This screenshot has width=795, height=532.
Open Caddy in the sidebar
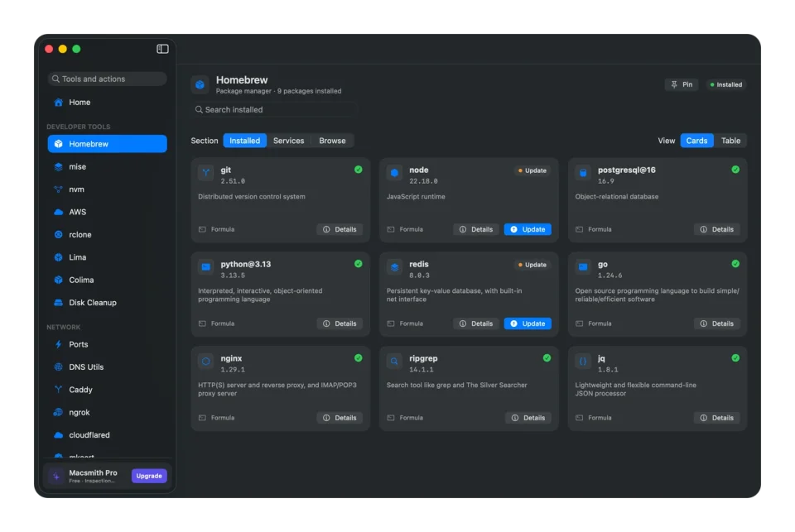(x=107, y=390)
